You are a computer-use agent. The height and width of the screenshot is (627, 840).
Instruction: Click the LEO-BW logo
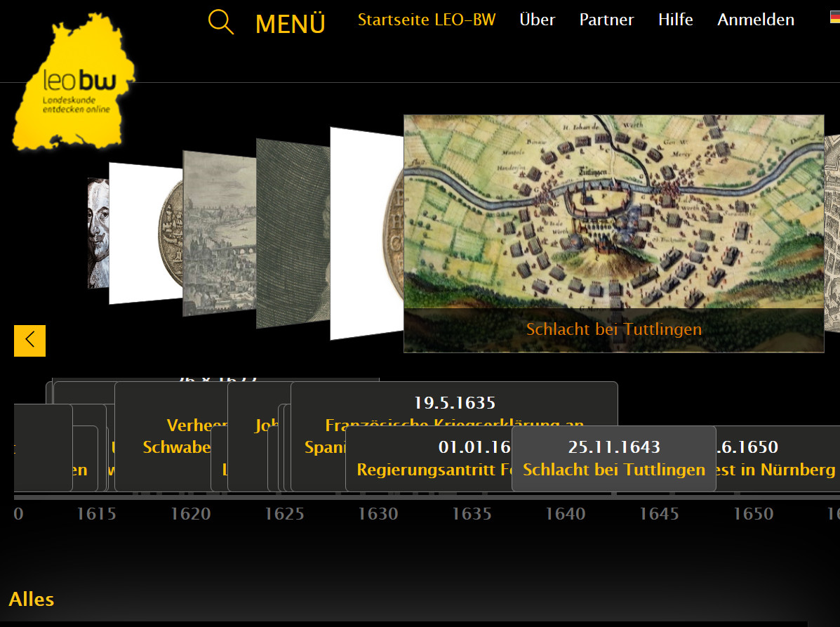coord(74,81)
